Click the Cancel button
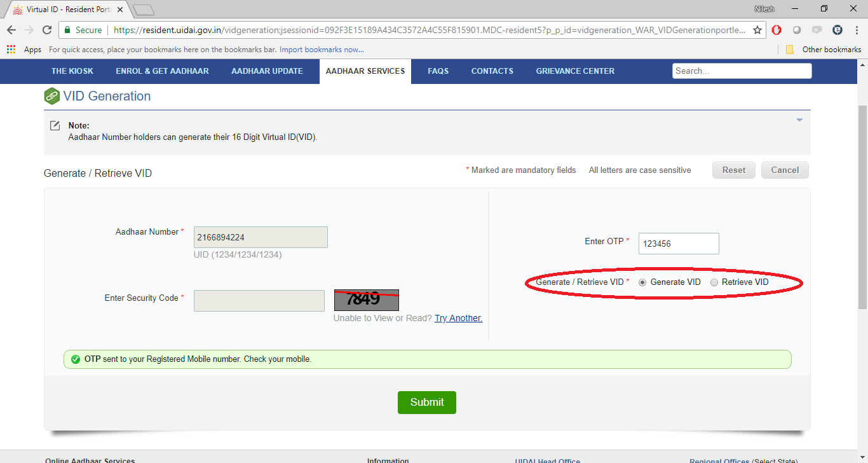Viewport: 868px width, 463px height. (785, 170)
